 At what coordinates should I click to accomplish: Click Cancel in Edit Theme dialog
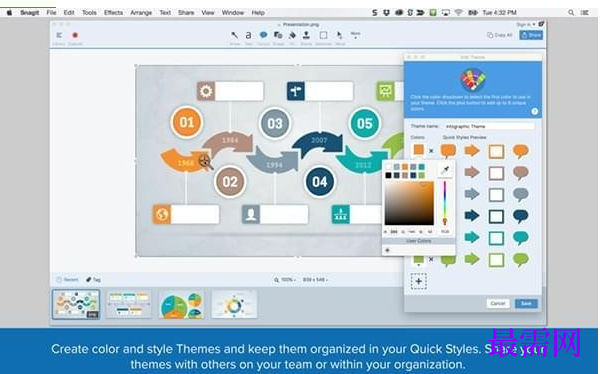click(498, 304)
